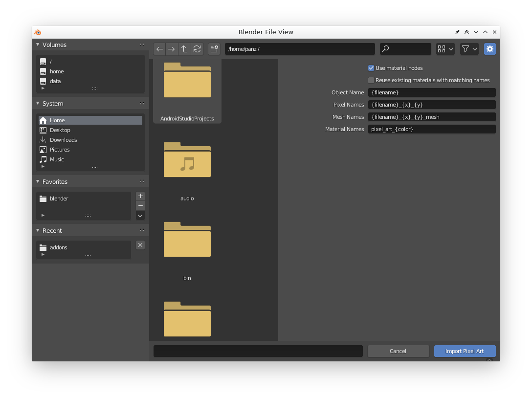Open the display mode grid dropdown

pos(445,49)
